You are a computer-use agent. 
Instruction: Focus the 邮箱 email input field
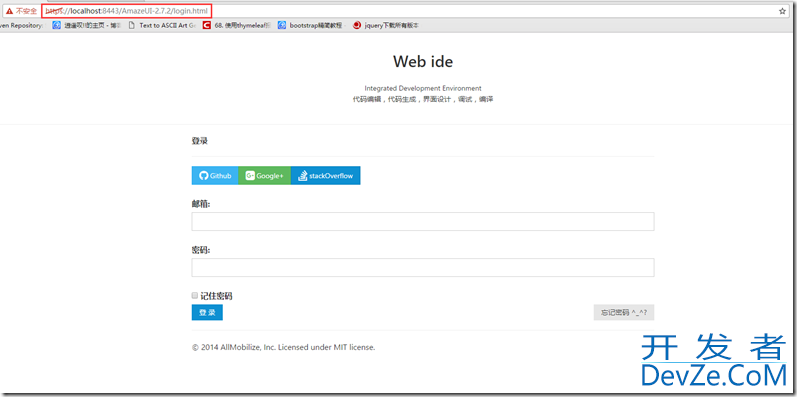point(422,222)
